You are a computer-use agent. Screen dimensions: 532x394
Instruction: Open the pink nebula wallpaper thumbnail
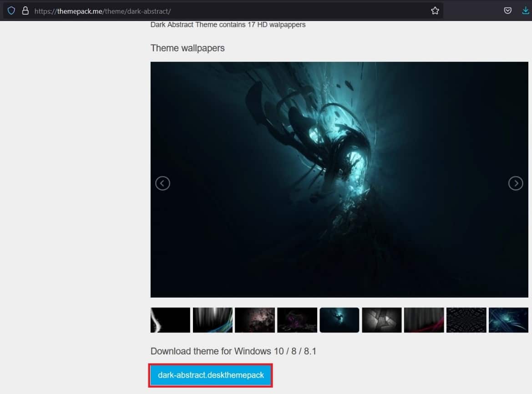point(255,320)
